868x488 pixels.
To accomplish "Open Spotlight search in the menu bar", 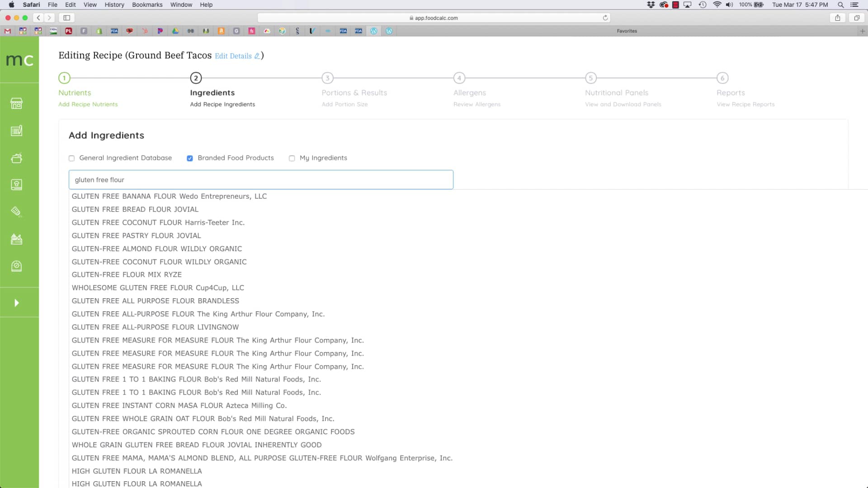I will [x=840, y=5].
